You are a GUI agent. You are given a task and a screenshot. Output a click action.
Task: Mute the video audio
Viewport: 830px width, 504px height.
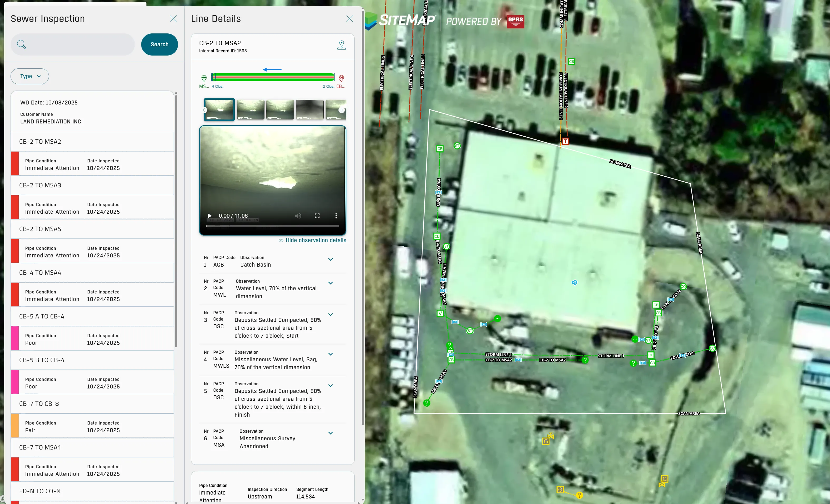click(298, 216)
